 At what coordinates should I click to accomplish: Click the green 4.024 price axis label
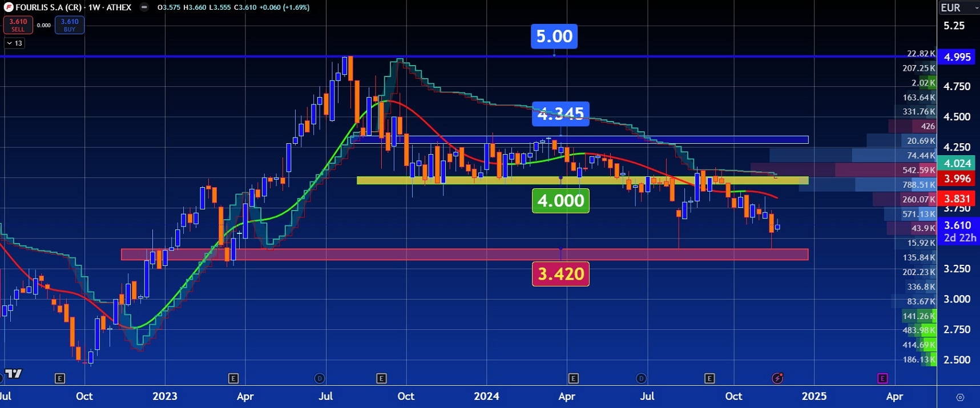[958, 163]
